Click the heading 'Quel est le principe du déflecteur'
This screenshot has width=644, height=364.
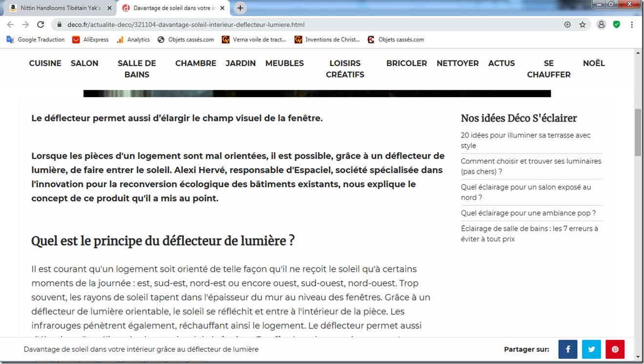[x=163, y=241]
